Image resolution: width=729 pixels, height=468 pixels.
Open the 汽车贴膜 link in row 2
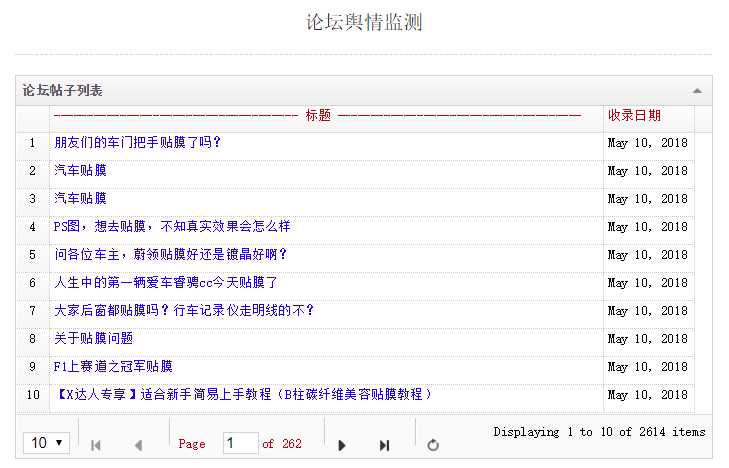click(x=80, y=171)
